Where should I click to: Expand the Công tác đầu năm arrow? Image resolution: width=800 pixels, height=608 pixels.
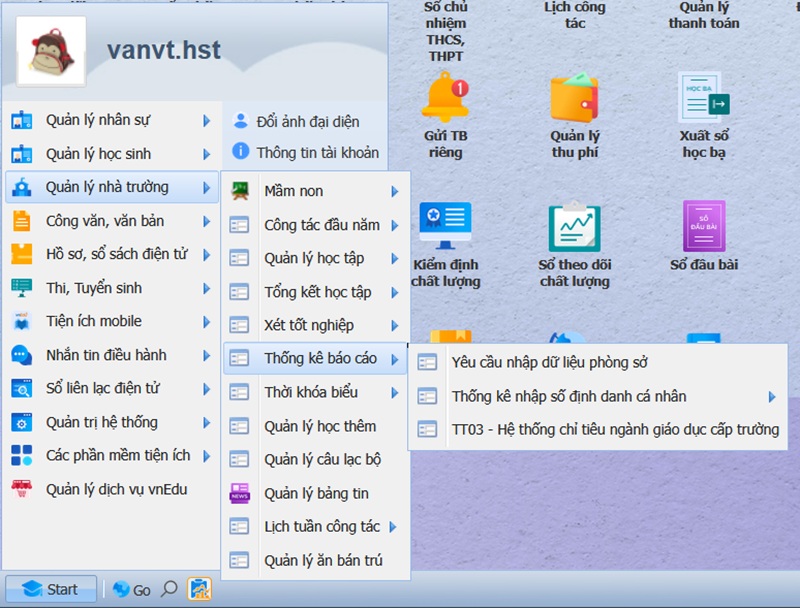(x=395, y=225)
